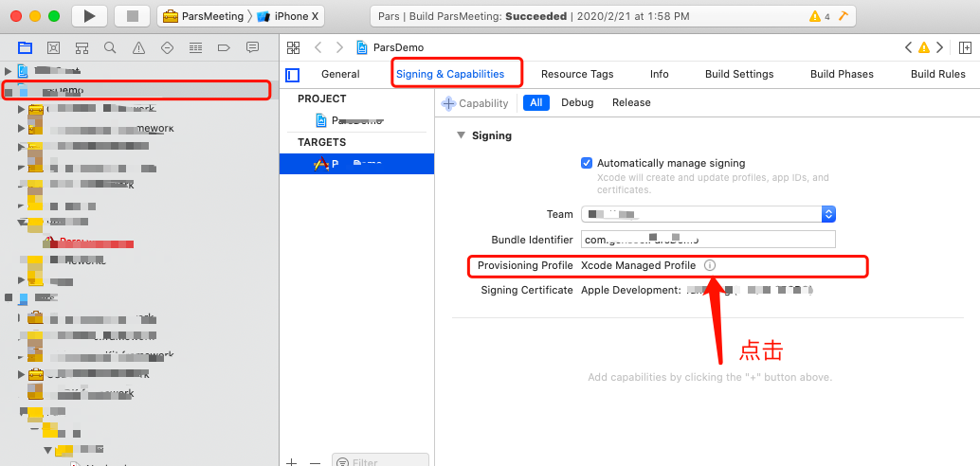Choose iPhone X run destination

click(x=288, y=16)
